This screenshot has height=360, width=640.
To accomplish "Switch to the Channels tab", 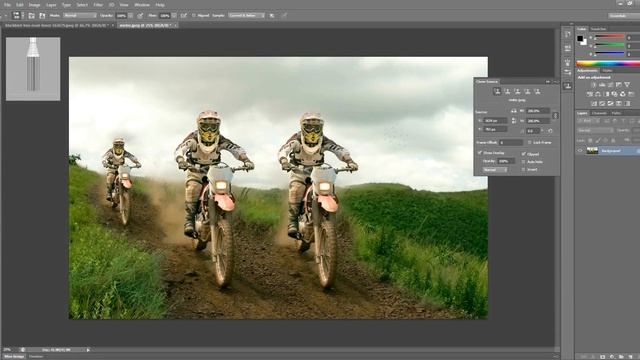I will tap(599, 113).
